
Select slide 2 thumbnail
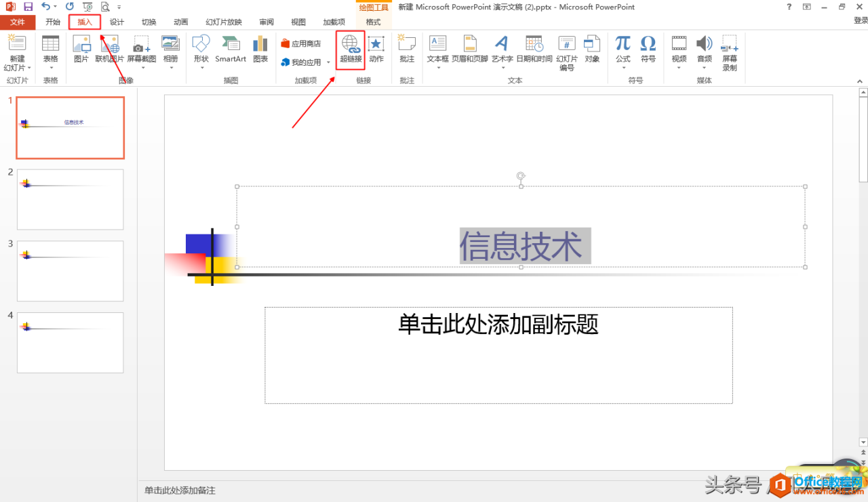pyautogui.click(x=71, y=200)
